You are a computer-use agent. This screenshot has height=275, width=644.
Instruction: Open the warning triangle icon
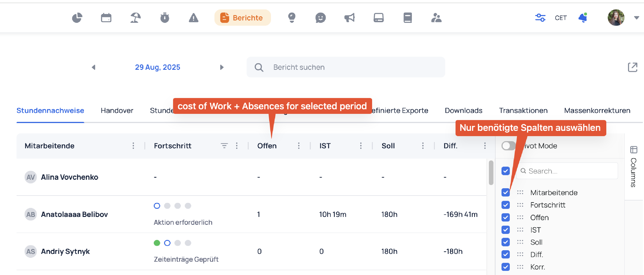click(194, 18)
